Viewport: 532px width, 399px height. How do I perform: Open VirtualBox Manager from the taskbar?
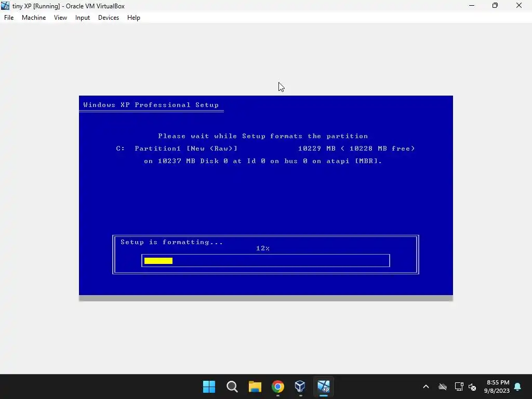click(300, 387)
